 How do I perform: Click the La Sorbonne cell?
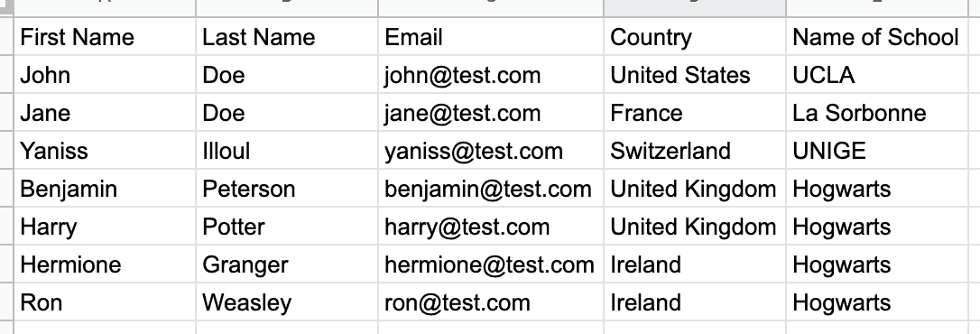[876, 113]
